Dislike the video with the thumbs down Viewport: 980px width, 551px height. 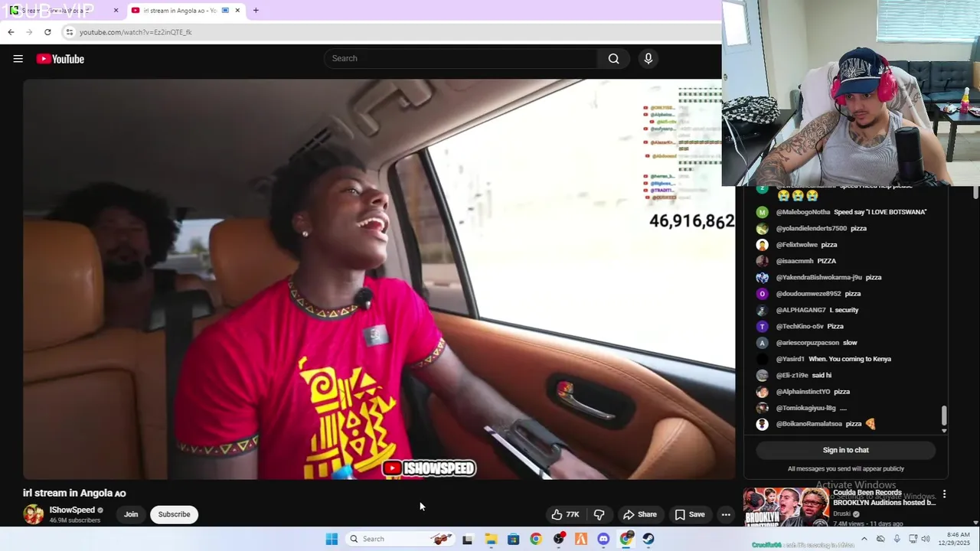(x=599, y=514)
